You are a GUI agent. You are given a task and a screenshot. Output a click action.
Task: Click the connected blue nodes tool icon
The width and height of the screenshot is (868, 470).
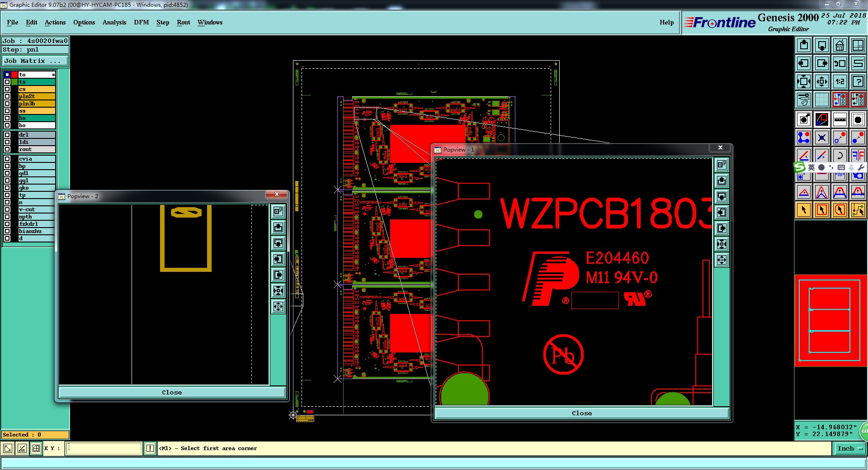click(803, 138)
